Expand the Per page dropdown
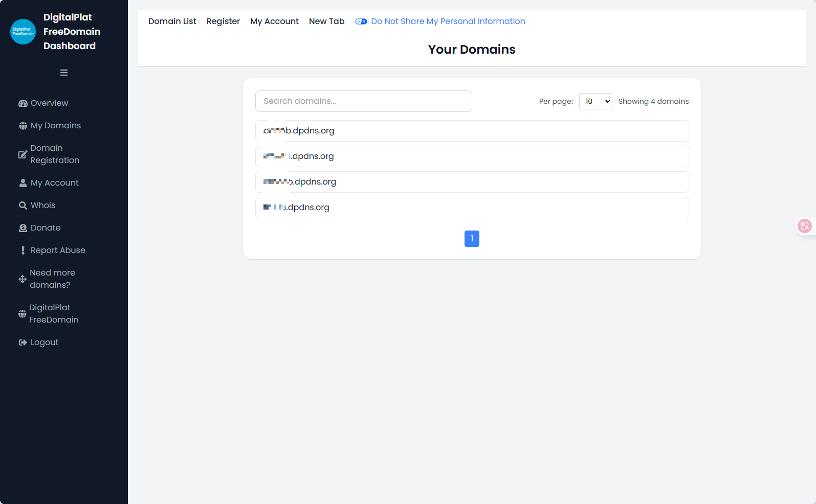Screen dimensions: 816x504 tap(596, 101)
